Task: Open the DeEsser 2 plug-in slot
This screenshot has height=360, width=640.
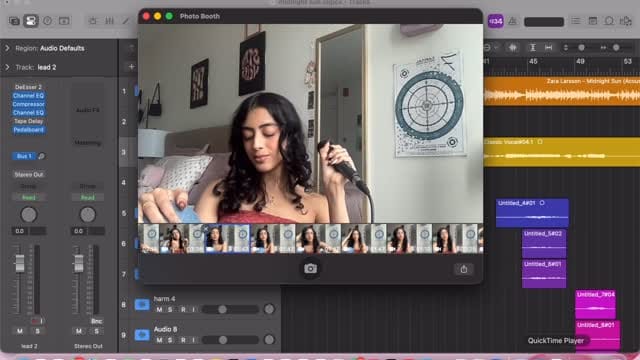Action: pos(28,87)
